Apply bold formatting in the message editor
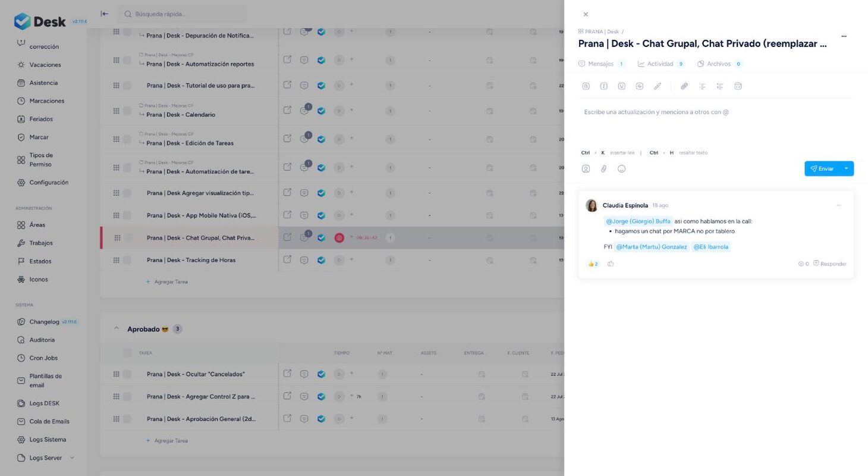The width and height of the screenshot is (868, 476). click(x=586, y=86)
